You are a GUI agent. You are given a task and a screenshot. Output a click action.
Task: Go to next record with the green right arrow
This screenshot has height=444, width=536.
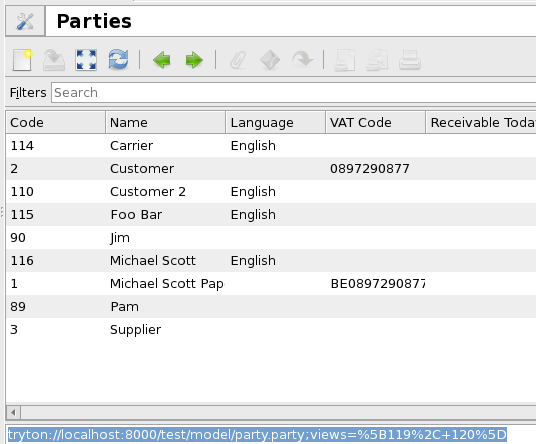pyautogui.click(x=194, y=60)
